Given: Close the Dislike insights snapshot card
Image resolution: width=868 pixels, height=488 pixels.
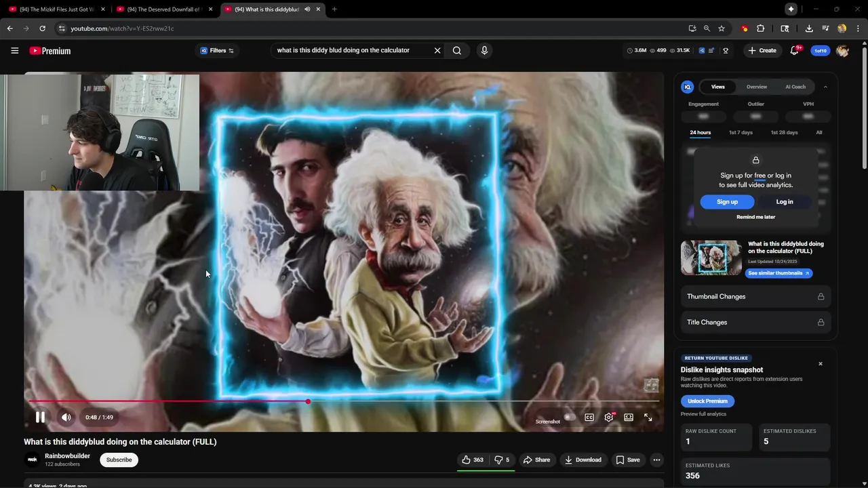Looking at the screenshot, I should (821, 364).
